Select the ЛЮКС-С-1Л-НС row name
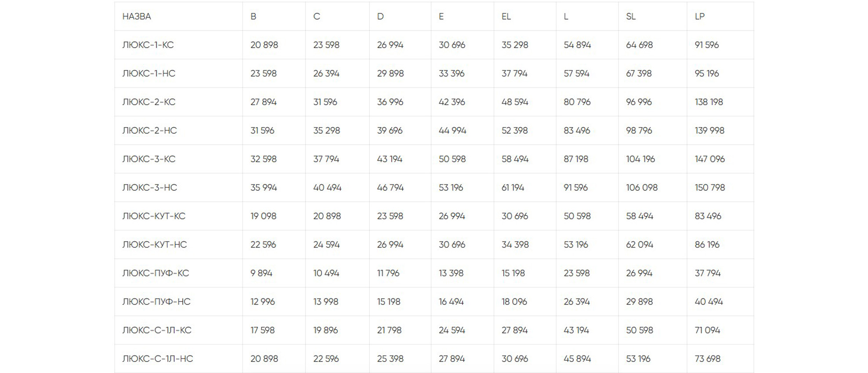This screenshot has height=373, width=868. [158, 359]
